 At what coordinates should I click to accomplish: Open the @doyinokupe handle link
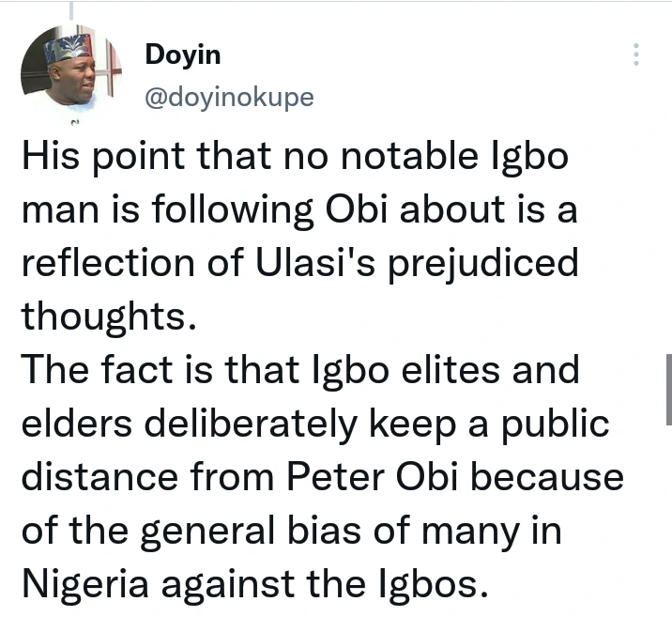point(229,98)
